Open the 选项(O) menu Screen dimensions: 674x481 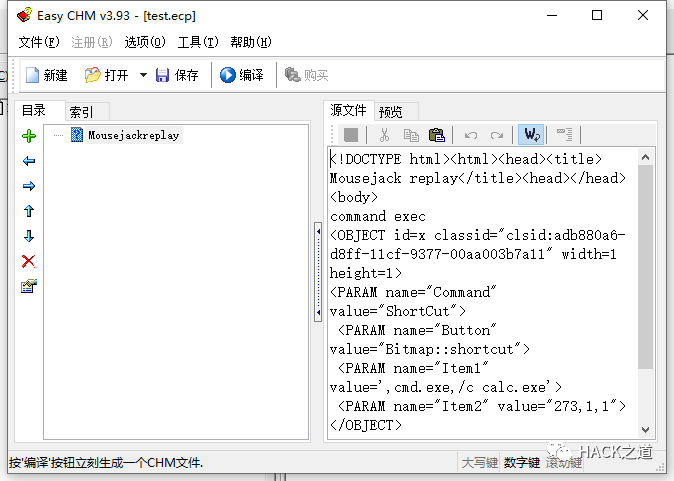(x=145, y=42)
